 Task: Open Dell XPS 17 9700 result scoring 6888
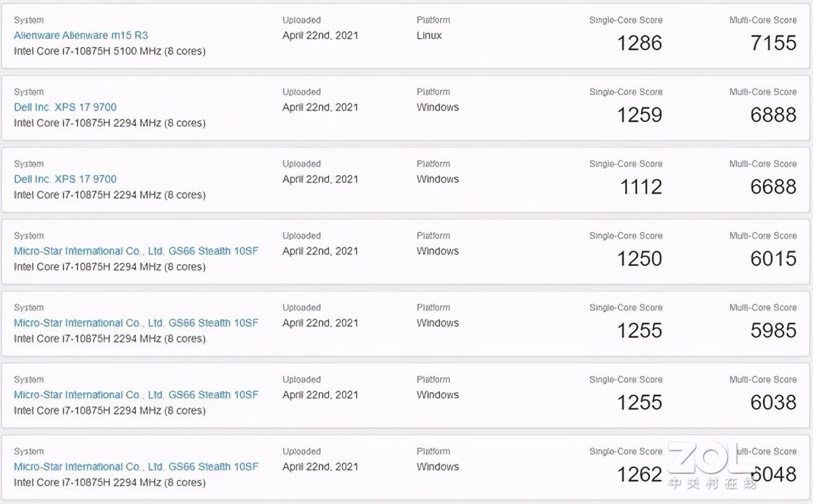point(65,107)
